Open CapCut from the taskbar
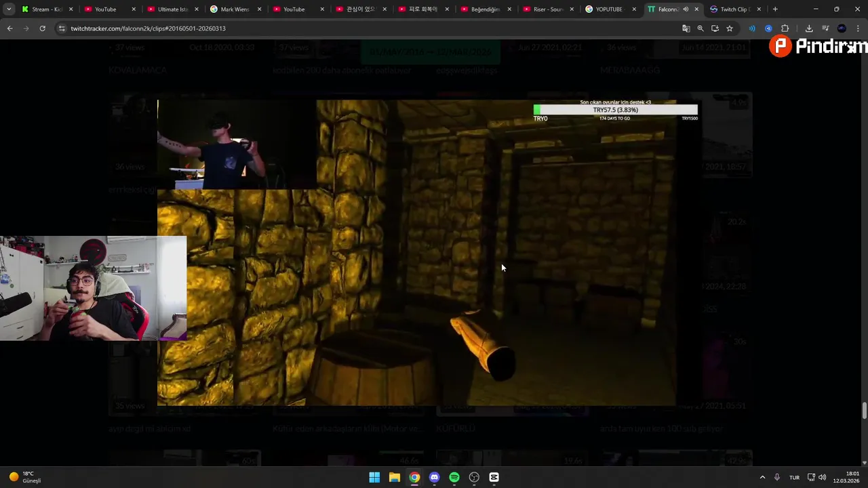This screenshot has height=488, width=868. tap(494, 477)
